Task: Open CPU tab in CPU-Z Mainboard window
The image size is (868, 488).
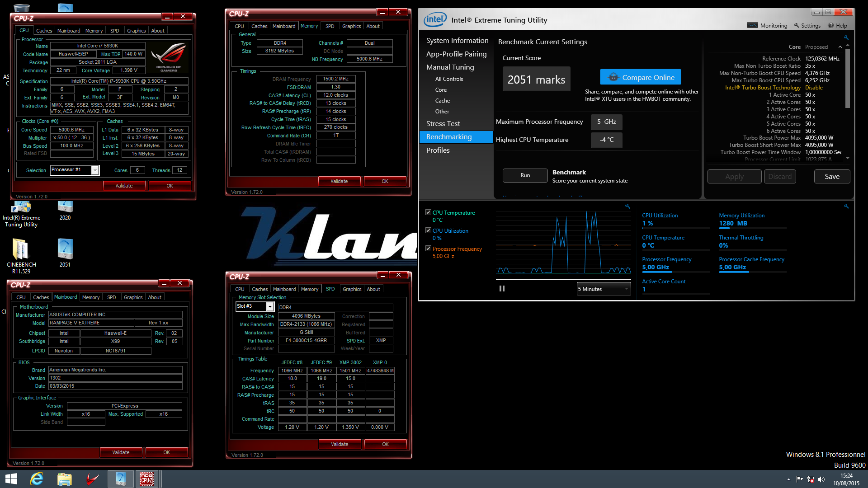Action: coord(21,297)
